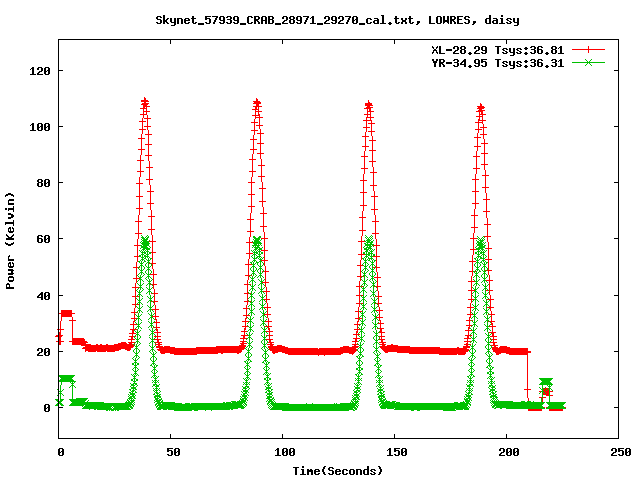Click the Time(Seconds) axis label
The height and width of the screenshot is (480, 640).
click(338, 471)
